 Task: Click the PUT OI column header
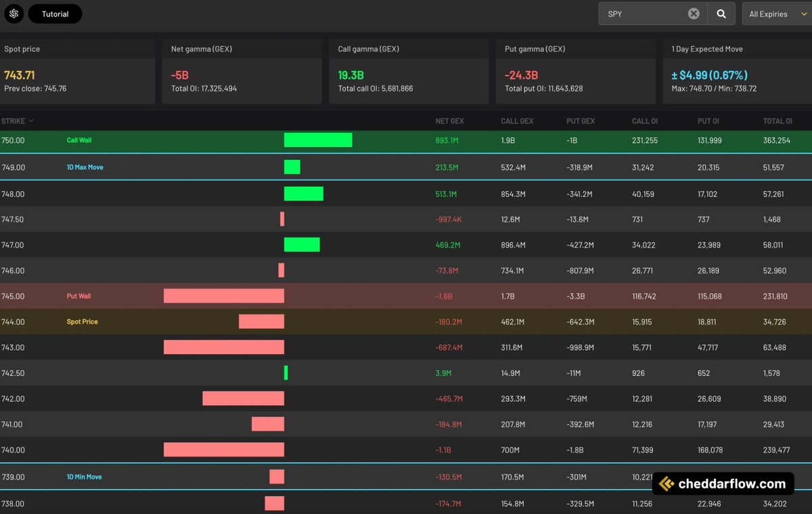click(709, 121)
